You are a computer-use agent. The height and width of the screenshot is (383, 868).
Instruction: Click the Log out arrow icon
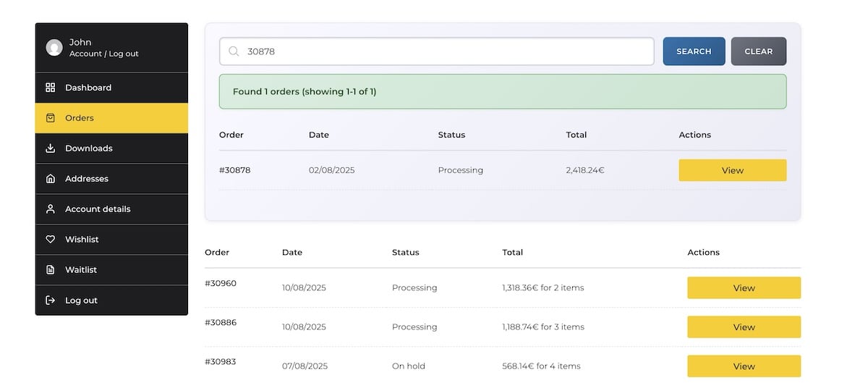coord(51,300)
